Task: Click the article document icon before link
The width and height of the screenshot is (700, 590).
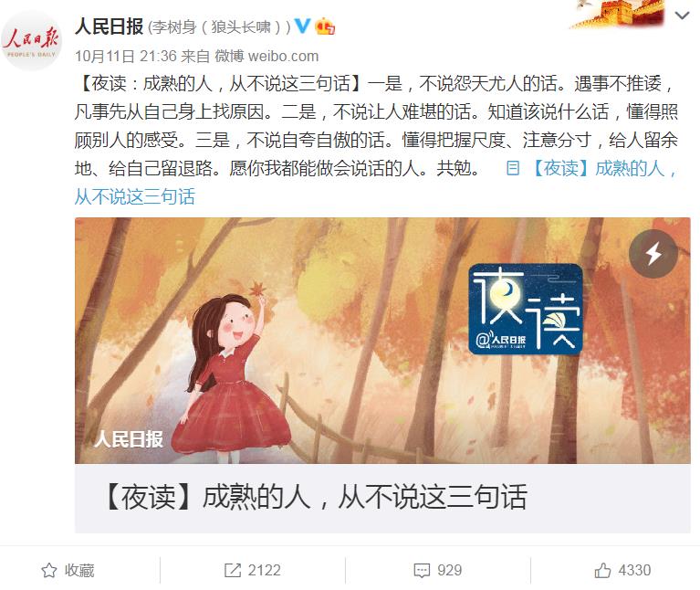Action: pyautogui.click(x=513, y=168)
